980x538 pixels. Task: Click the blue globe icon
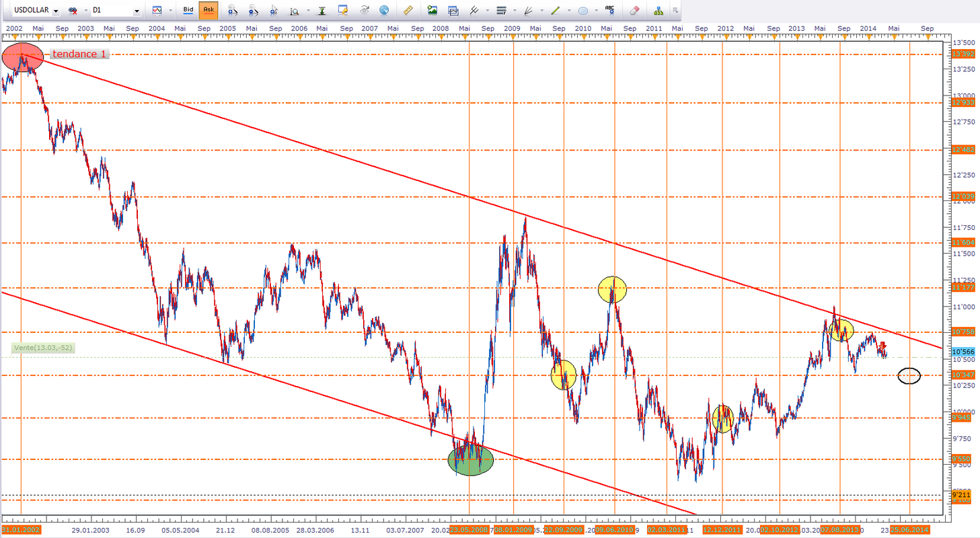point(384,11)
